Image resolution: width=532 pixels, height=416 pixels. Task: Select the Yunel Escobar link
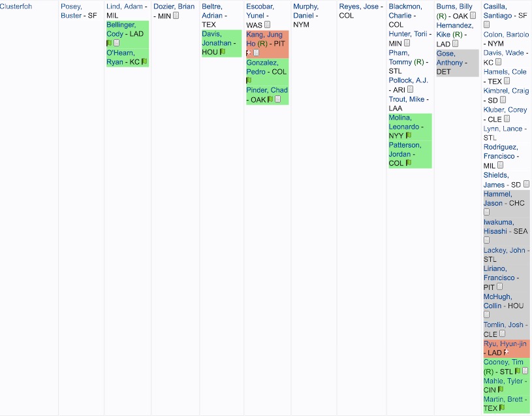(260, 11)
